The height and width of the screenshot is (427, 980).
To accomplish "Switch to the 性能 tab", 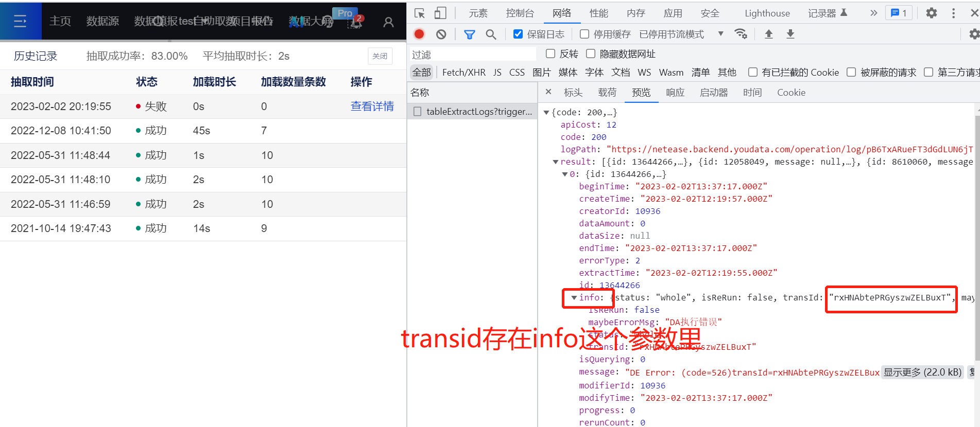I will click(599, 13).
